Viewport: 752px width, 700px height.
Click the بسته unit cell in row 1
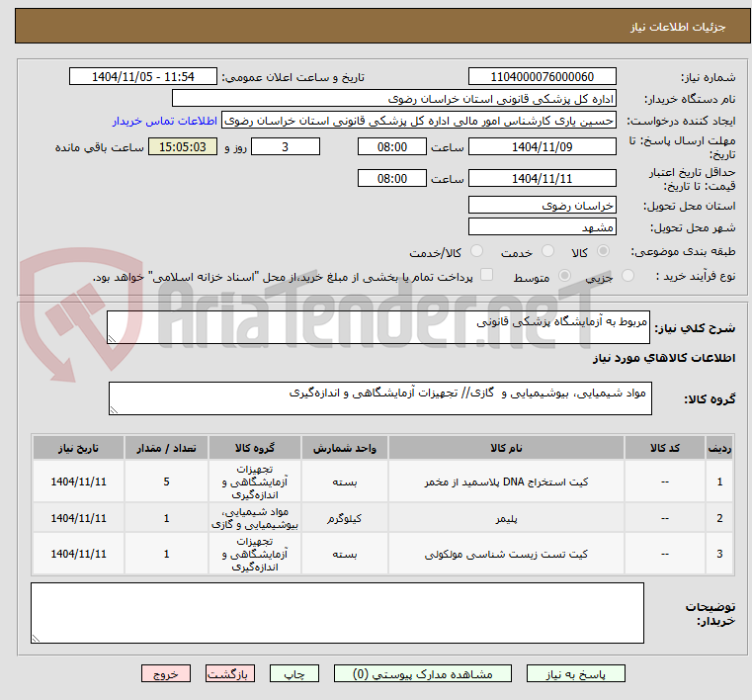click(x=344, y=481)
